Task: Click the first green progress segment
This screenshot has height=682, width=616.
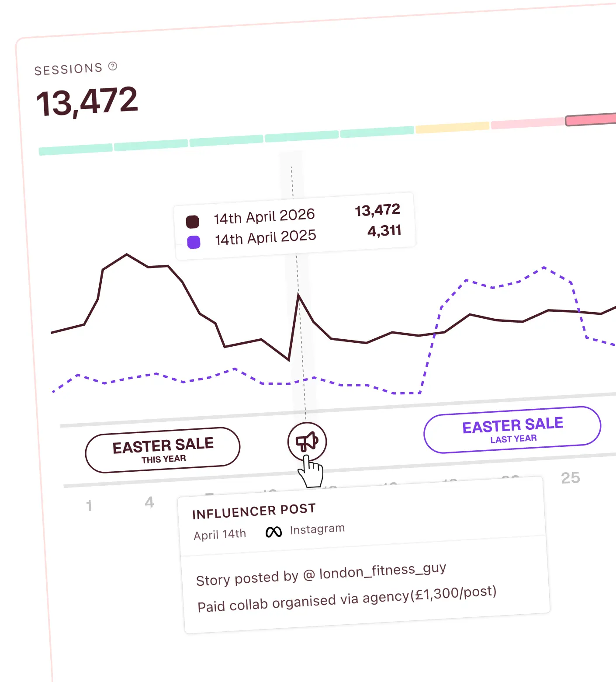Action: 76,150
